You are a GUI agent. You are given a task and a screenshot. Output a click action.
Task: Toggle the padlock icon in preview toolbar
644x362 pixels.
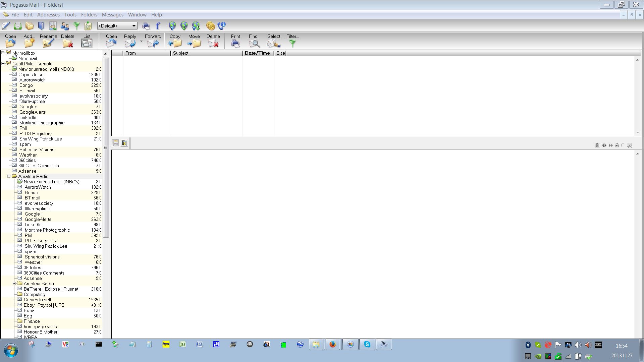click(x=617, y=145)
